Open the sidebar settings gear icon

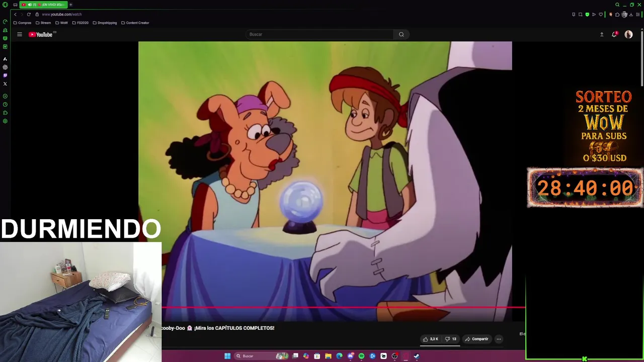pos(5,121)
